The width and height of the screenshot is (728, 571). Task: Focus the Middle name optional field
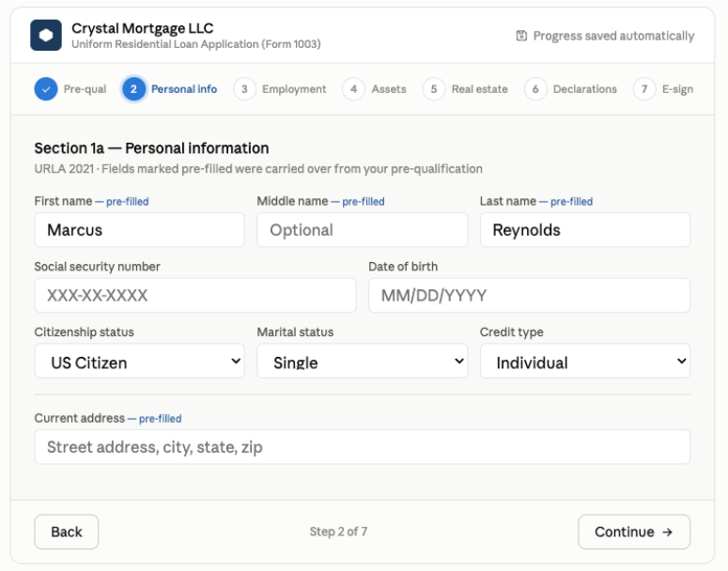363,230
